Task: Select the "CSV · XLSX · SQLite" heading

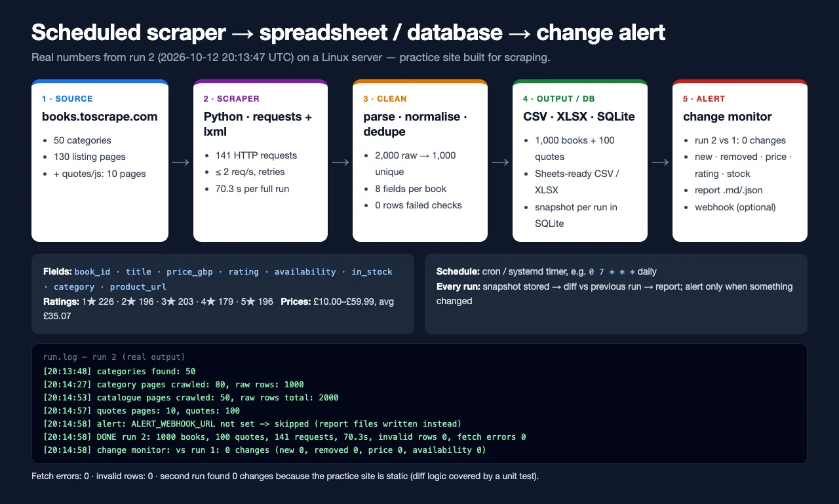Action: (x=579, y=117)
